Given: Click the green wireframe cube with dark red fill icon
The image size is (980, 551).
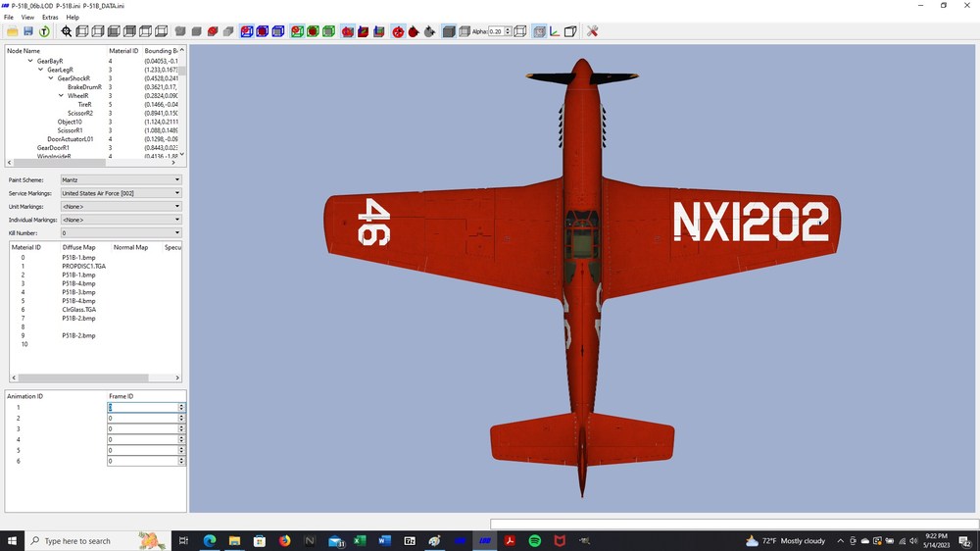Looking at the screenshot, I should click(314, 31).
